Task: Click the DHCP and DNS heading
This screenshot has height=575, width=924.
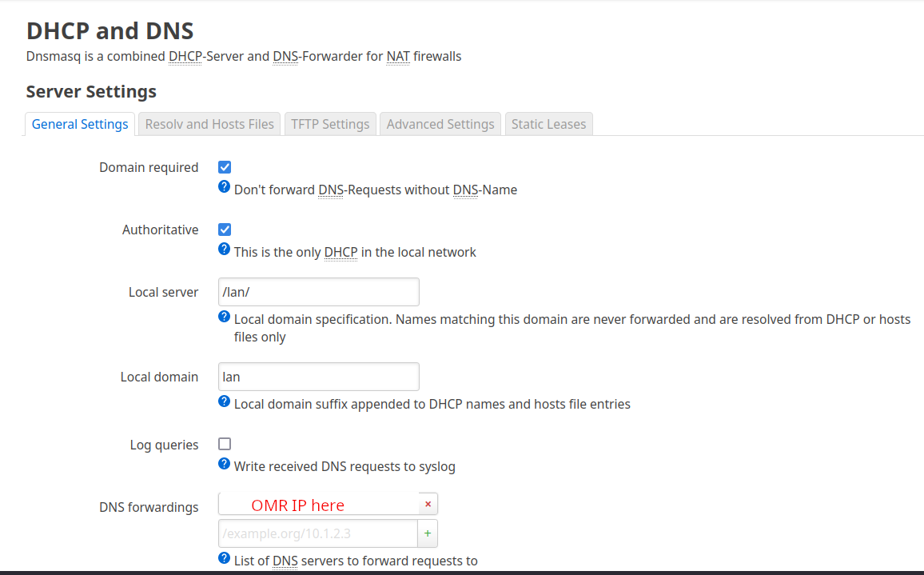Action: click(x=110, y=30)
